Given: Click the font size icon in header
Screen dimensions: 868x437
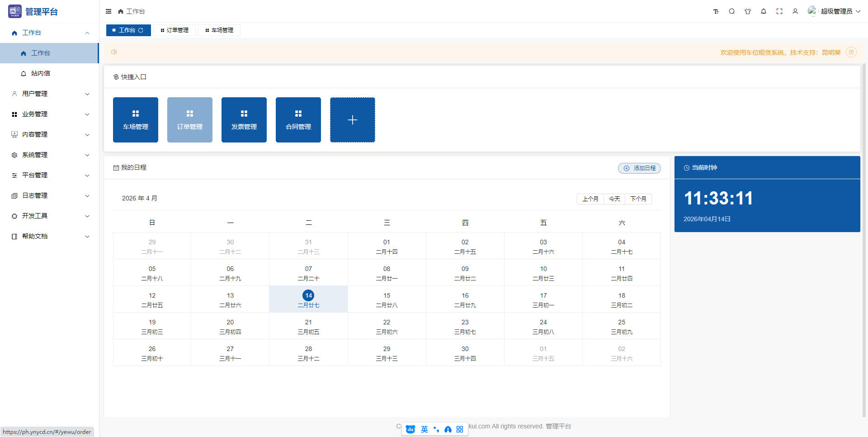Looking at the screenshot, I should pyautogui.click(x=716, y=11).
